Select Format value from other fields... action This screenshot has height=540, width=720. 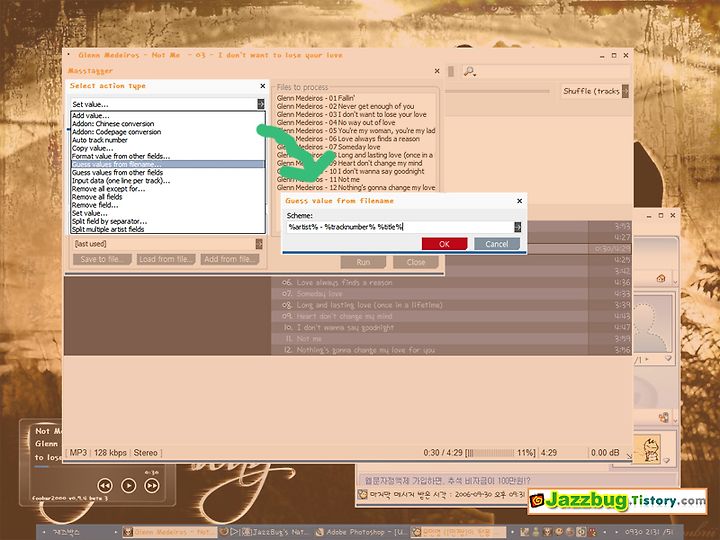coord(168,156)
